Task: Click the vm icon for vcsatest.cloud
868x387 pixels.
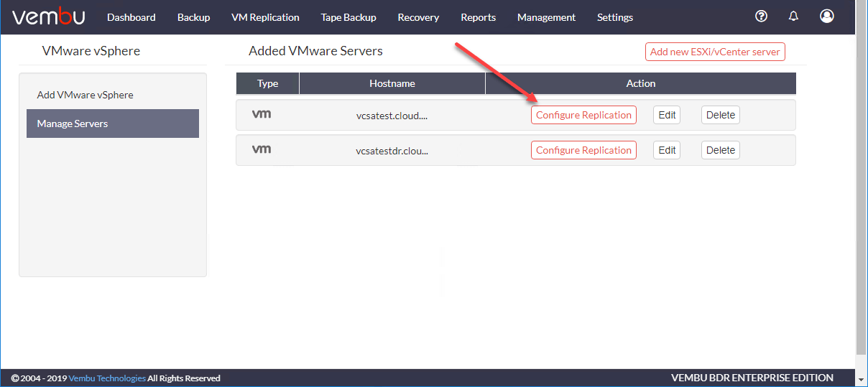Action: [x=262, y=114]
